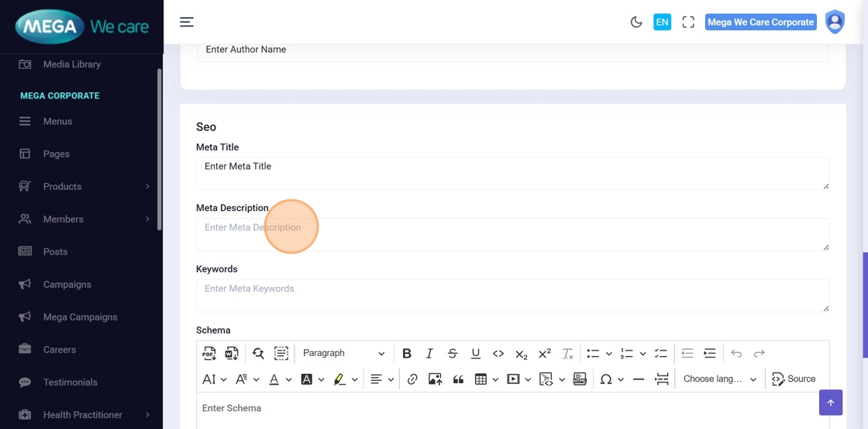Insert a link in the editor
Screen dimensions: 868x429
pyautogui.click(x=412, y=379)
